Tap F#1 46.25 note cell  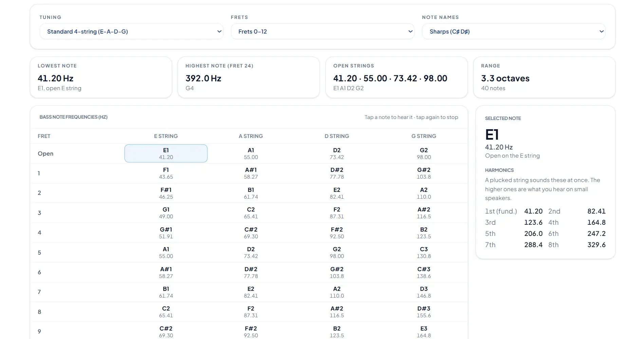click(x=166, y=193)
